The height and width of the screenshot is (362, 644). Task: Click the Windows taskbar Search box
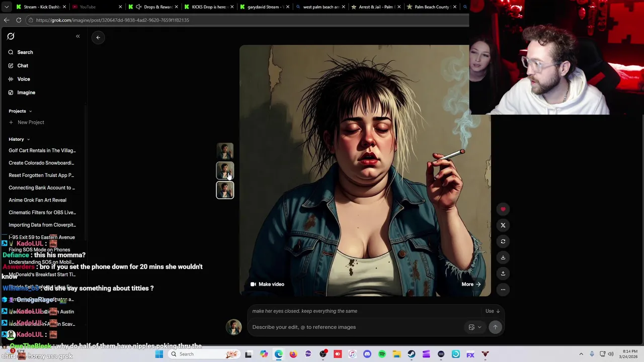[x=204, y=354]
